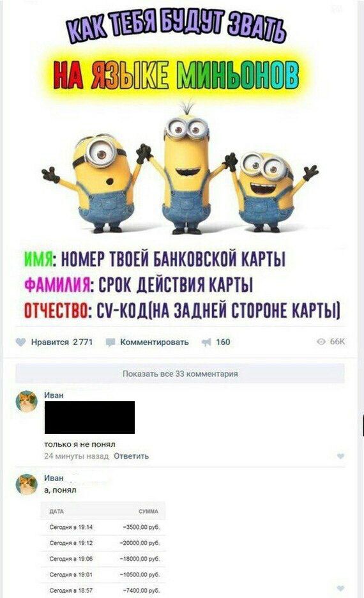The width and height of the screenshot is (364, 598).
Task: Click the megaphone share icon
Action: tap(206, 342)
